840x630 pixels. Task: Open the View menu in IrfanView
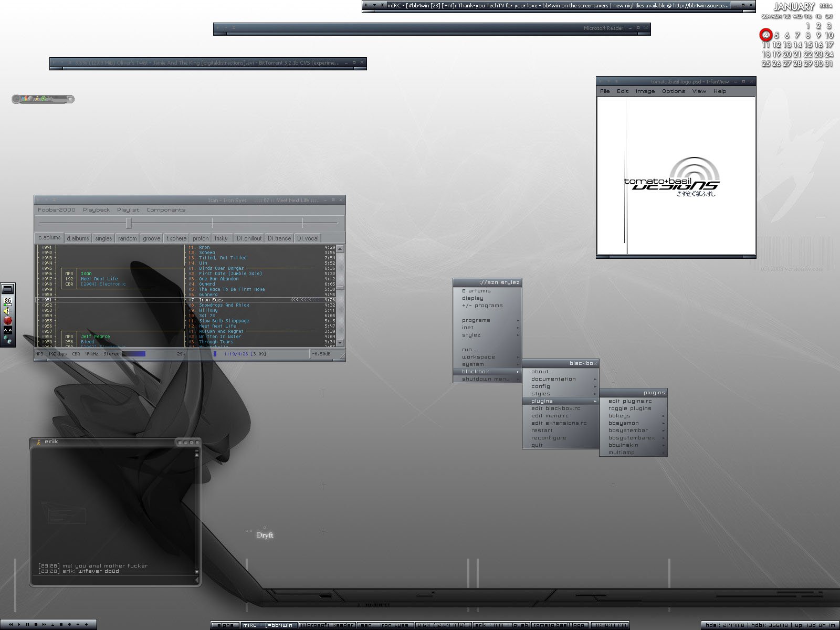point(699,91)
